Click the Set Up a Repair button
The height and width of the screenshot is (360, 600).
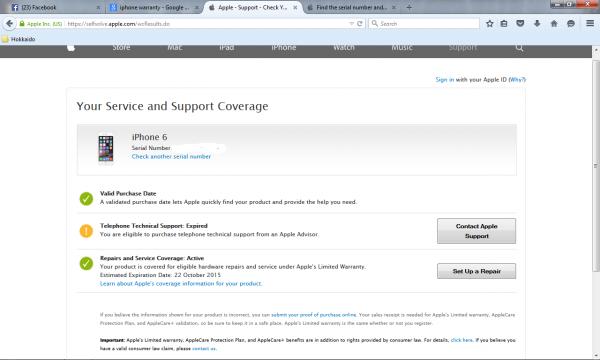click(x=476, y=271)
